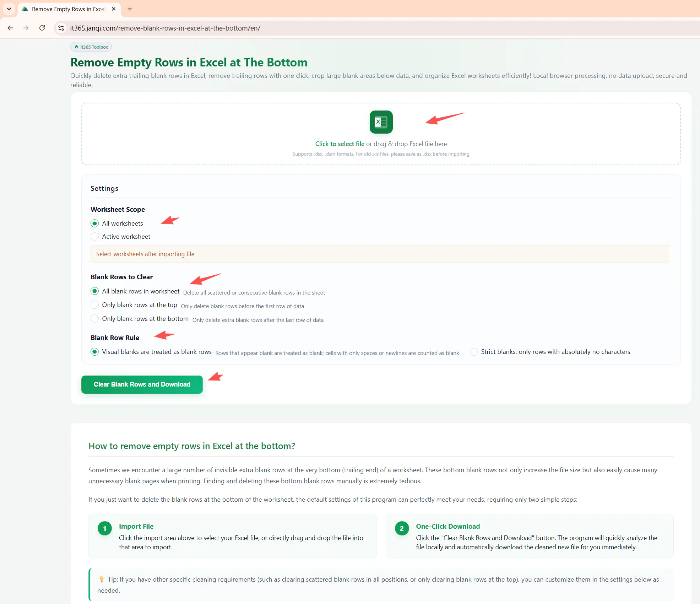
Task: Select the Remove Empty Rows in Excel tab
Action: coord(69,9)
